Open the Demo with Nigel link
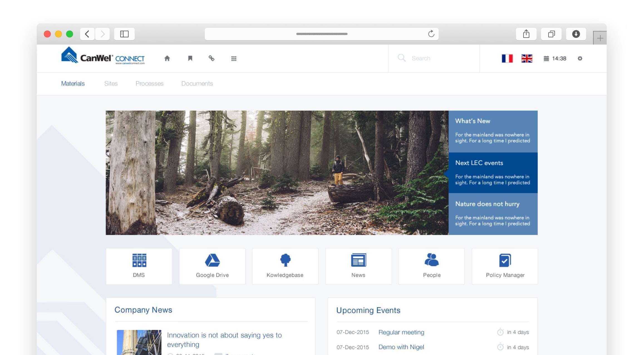This screenshot has height=355, width=644. [x=401, y=347]
